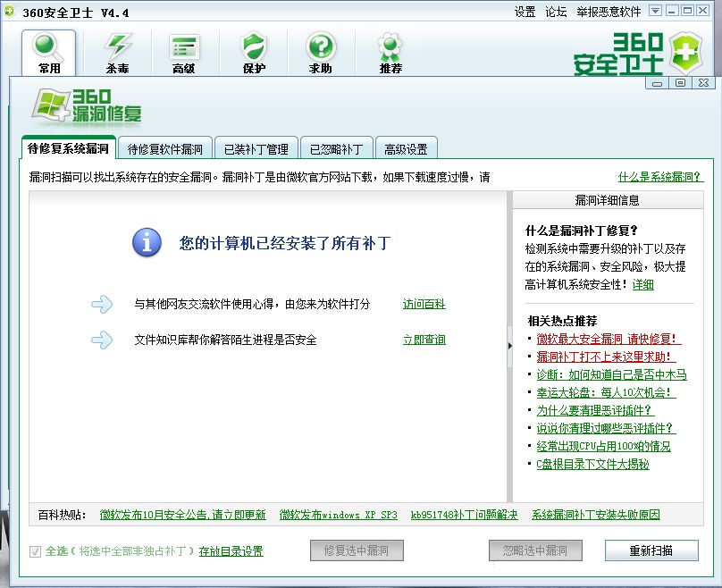Click the 360 title bar app icon
This screenshot has width=722, height=588.
9,12
